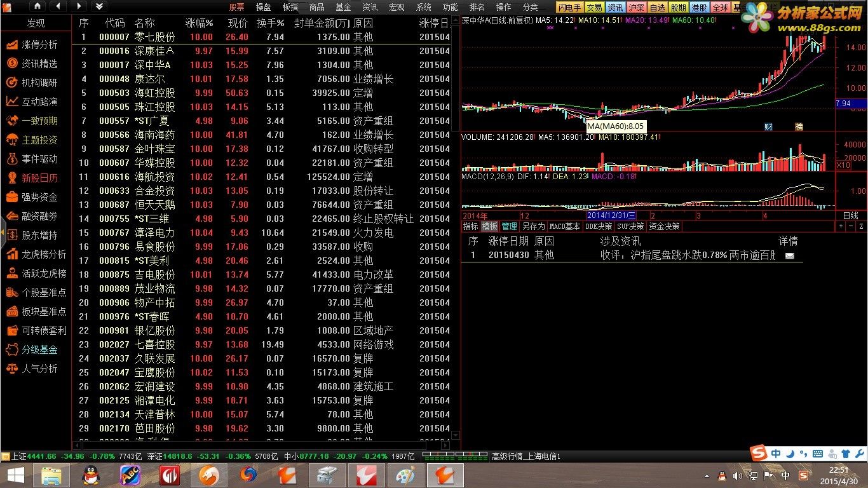The height and width of the screenshot is (488, 868).
Task: Open File Explorer from taskbar
Action: click(51, 475)
